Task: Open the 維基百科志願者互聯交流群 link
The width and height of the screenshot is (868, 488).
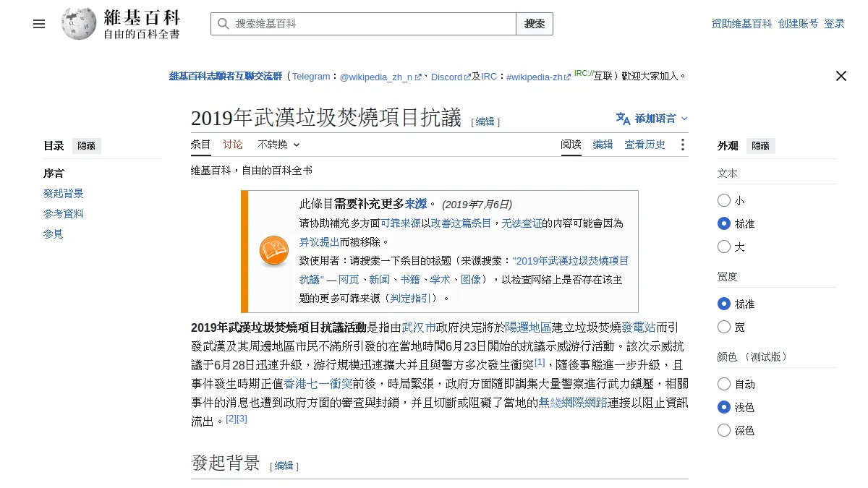Action: point(226,76)
